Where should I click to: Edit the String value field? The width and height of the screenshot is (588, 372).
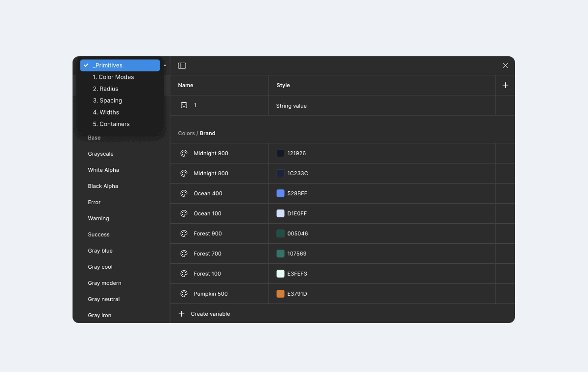coord(292,106)
